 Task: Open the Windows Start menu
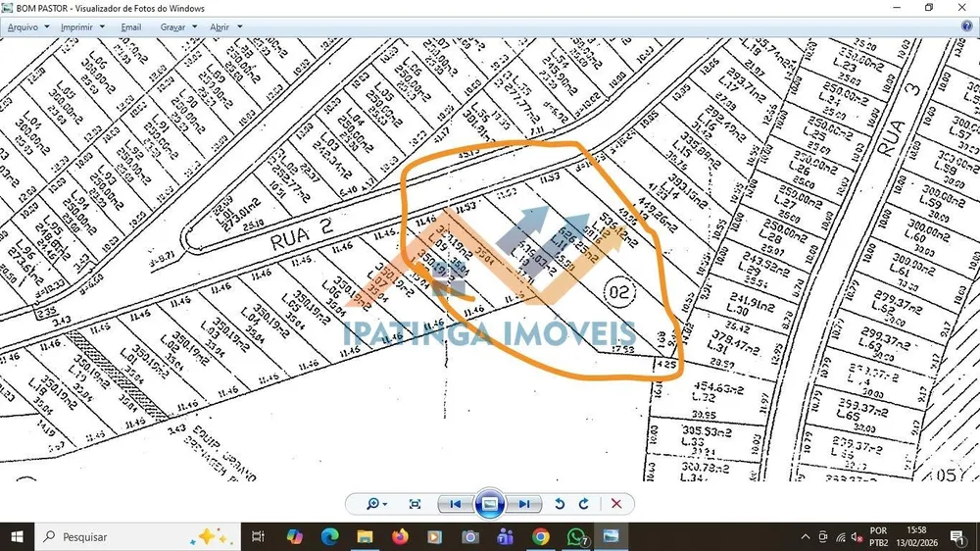(17, 536)
